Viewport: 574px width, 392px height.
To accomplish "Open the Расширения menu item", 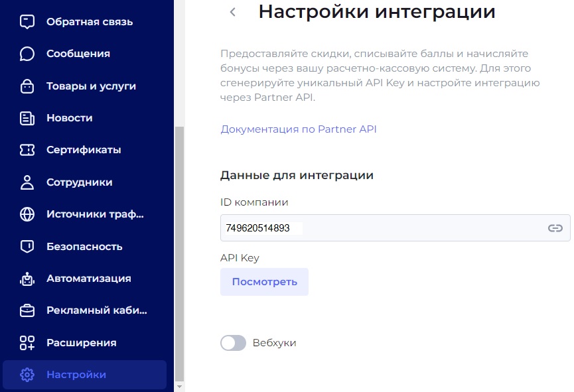I will (81, 343).
